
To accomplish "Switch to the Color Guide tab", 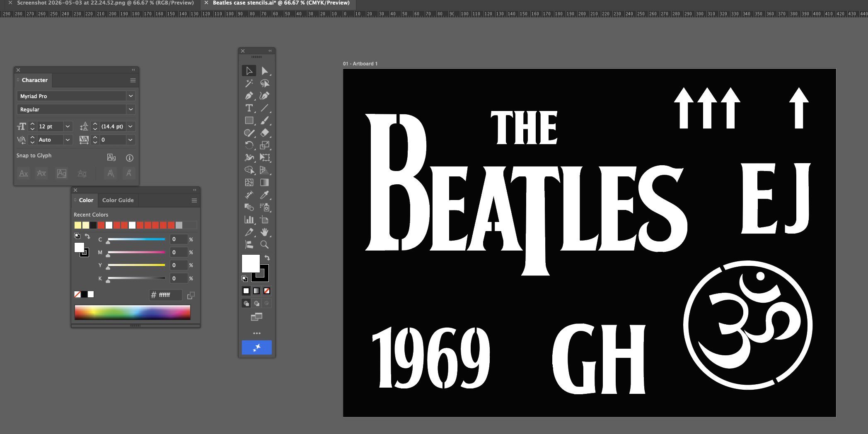I will [118, 200].
